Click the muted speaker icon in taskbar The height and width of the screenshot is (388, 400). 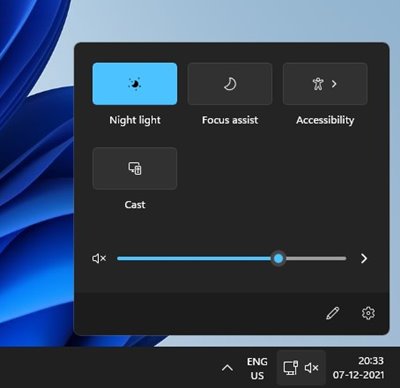coord(312,368)
